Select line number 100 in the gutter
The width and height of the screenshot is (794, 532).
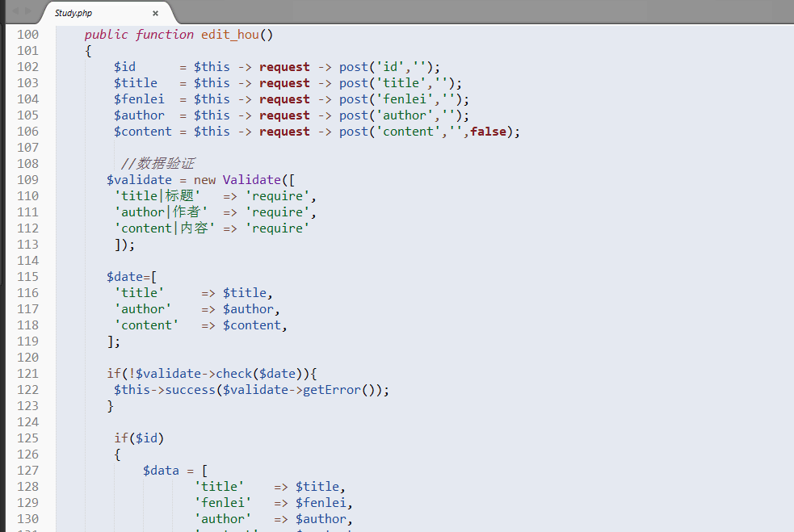27,35
